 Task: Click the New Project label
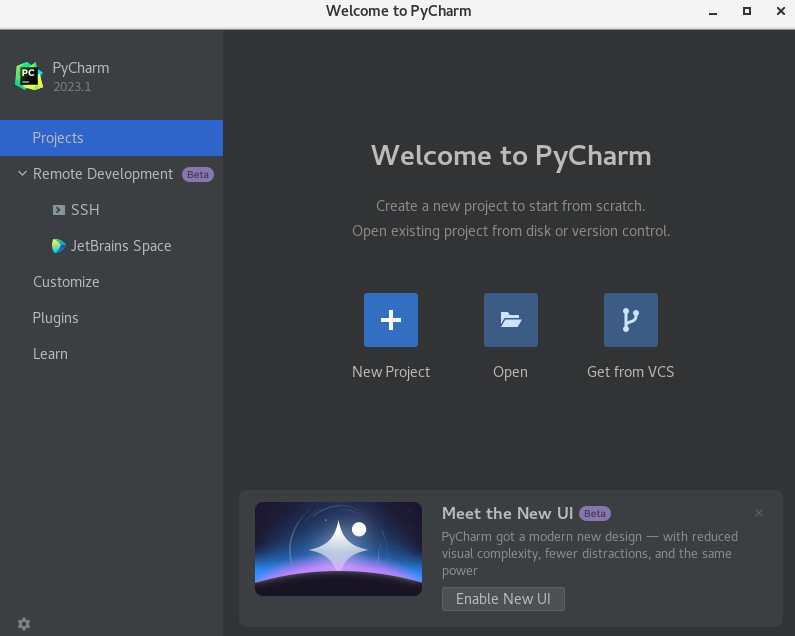tap(391, 372)
